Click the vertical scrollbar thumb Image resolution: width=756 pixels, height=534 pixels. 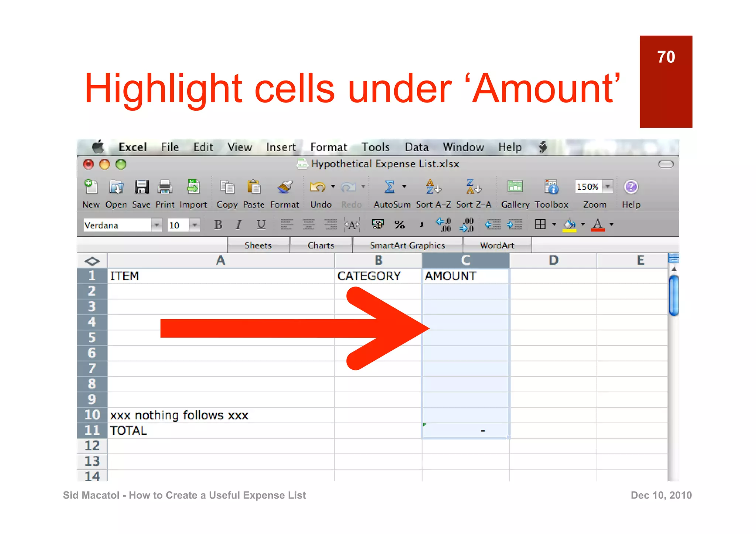tap(674, 295)
